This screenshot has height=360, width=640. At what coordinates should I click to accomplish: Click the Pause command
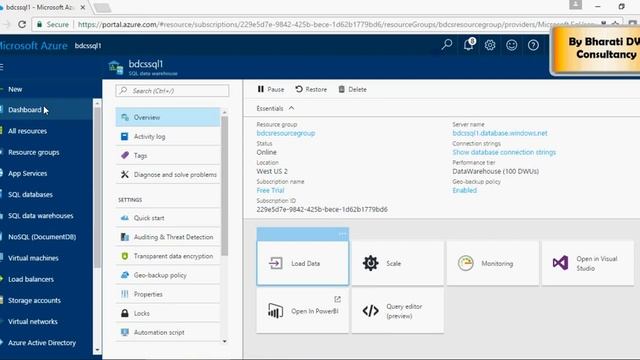click(271, 89)
